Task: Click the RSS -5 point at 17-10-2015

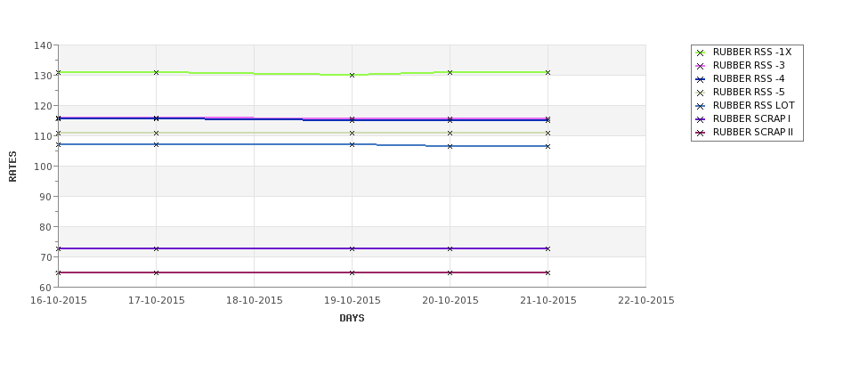Action: [156, 133]
